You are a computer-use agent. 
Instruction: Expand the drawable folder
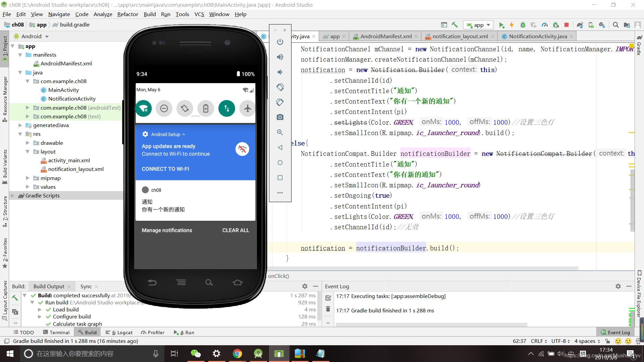[x=28, y=143]
